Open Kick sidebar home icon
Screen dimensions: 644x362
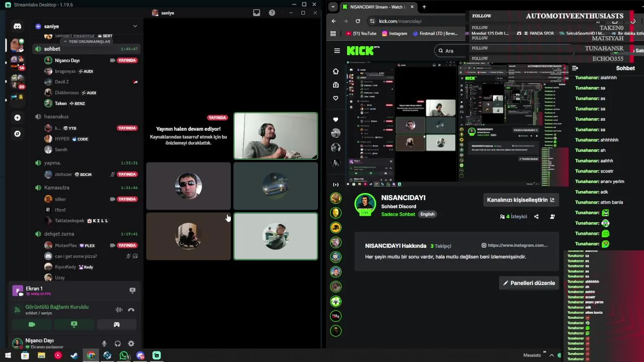(336, 71)
